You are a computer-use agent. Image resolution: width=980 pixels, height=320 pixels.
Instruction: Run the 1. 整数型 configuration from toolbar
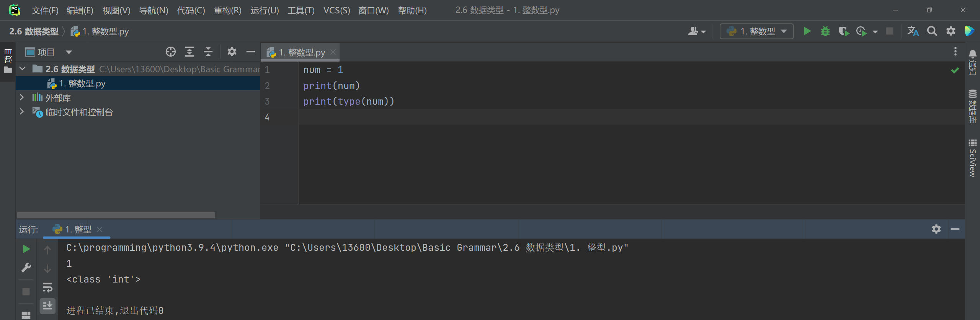pos(807,31)
